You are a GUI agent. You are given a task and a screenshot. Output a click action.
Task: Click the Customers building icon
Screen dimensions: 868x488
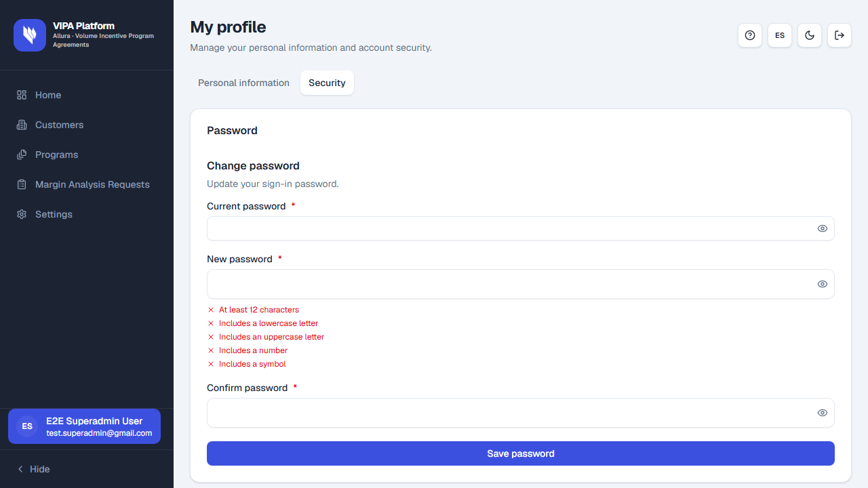[22, 125]
